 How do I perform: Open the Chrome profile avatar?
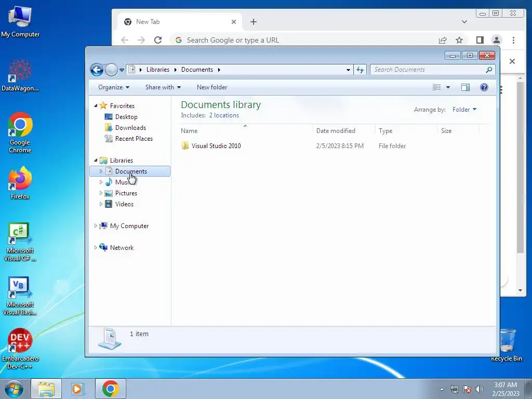496,40
